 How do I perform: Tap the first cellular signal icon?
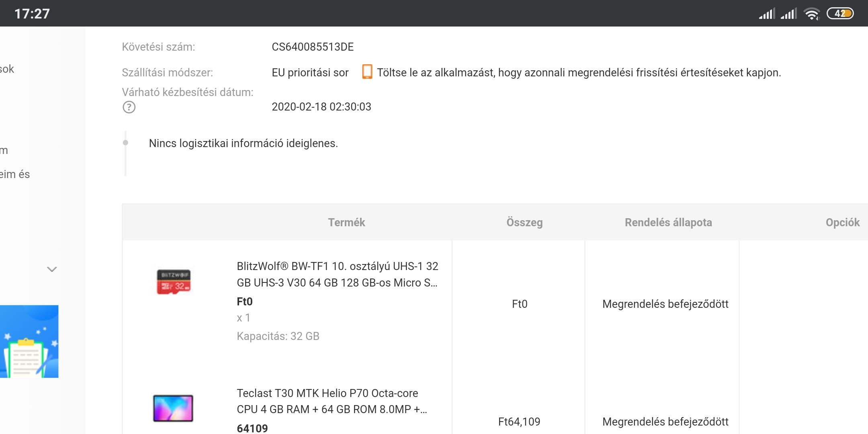767,14
